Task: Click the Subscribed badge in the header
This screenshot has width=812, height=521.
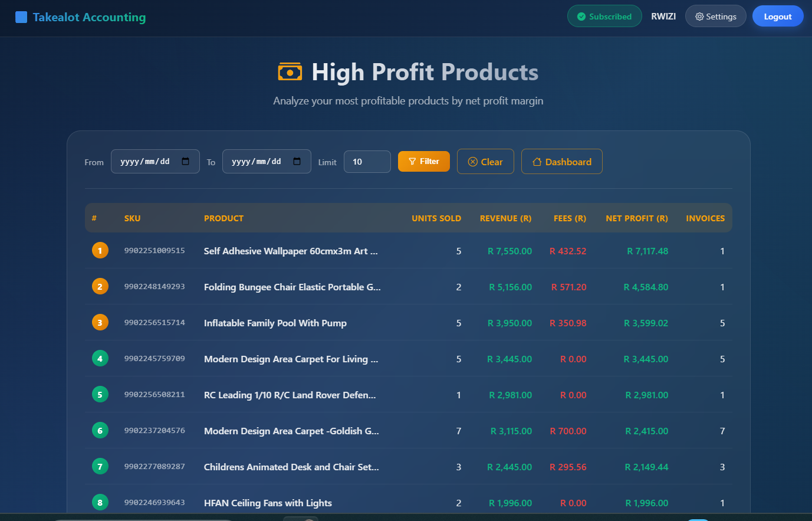Action: 604,16
